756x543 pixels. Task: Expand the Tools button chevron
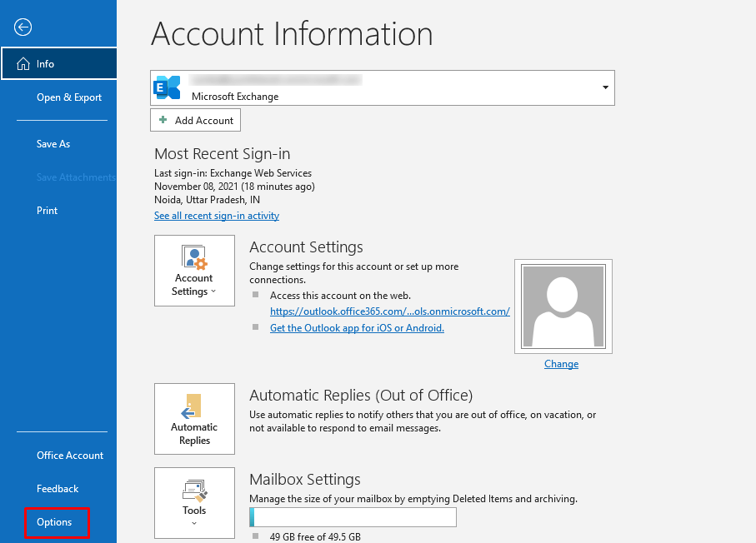[x=194, y=523]
